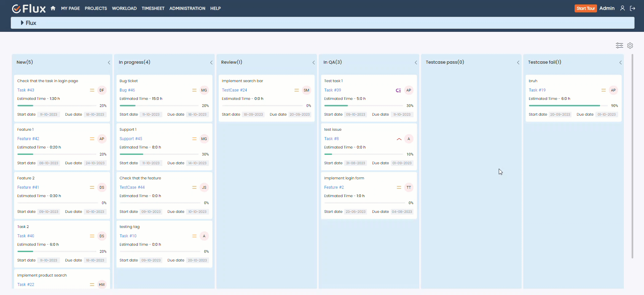Viewport: 644px width, 295px height.
Task: Collapse the Testcase fail column
Action: click(x=620, y=62)
